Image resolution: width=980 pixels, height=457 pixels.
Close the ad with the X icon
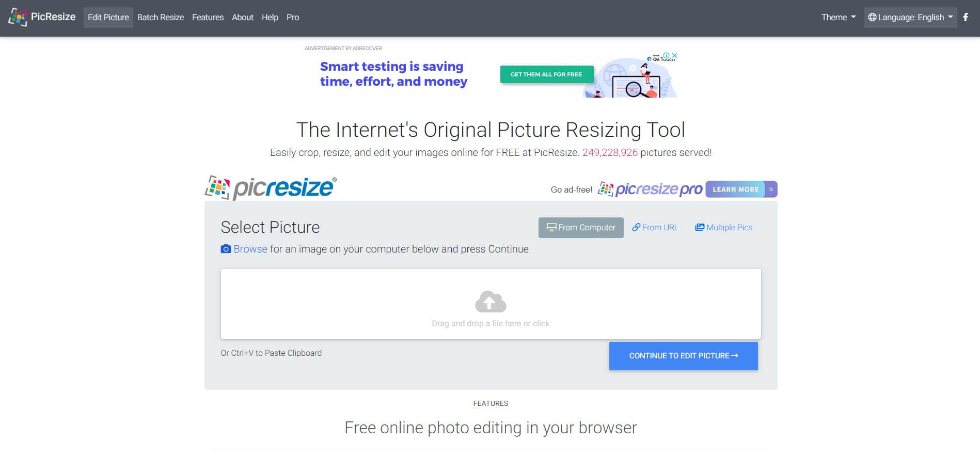coord(674,56)
